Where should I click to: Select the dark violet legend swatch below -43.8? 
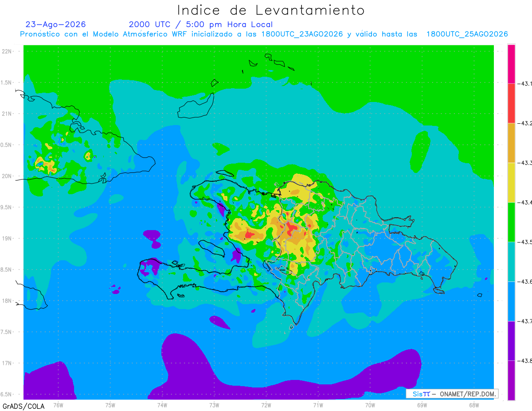[511, 380]
